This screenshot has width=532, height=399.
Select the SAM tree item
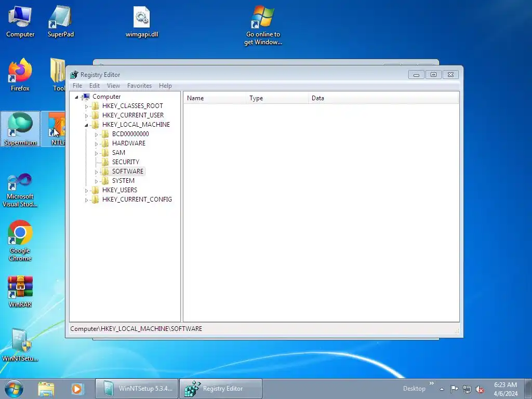(x=118, y=153)
